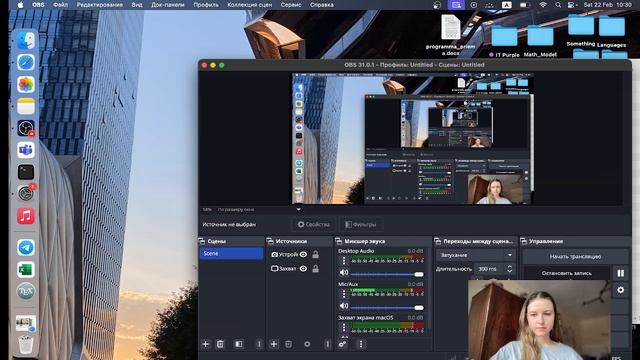Open the Коллекция сцен menu

pos(249,5)
